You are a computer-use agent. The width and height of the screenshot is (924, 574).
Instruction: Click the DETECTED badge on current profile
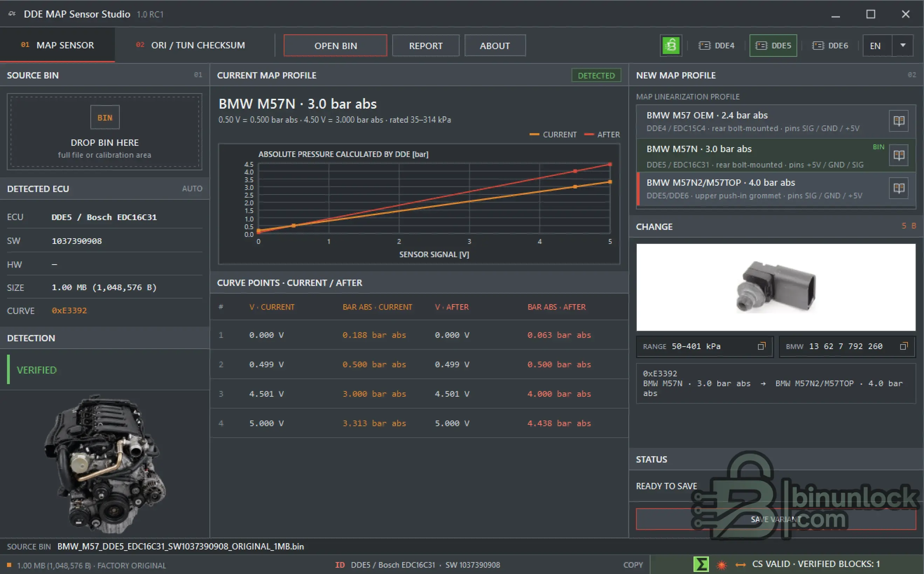(x=596, y=75)
